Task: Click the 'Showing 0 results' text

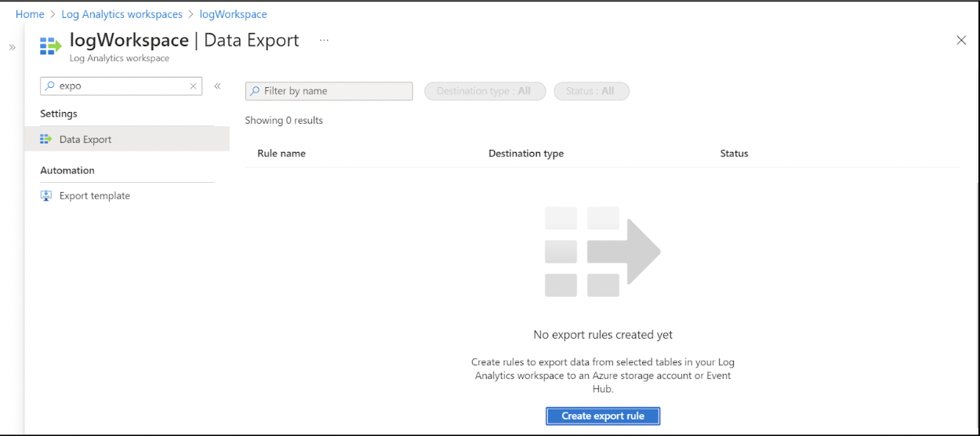Action: [x=284, y=121]
